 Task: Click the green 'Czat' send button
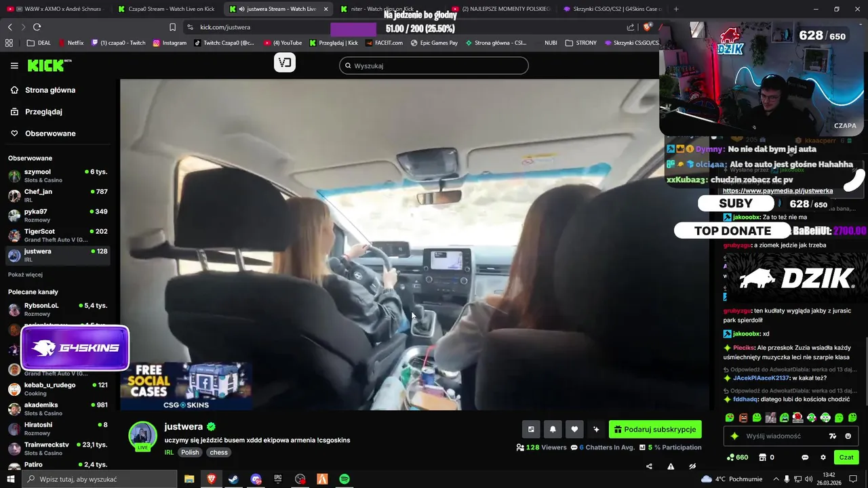(846, 457)
